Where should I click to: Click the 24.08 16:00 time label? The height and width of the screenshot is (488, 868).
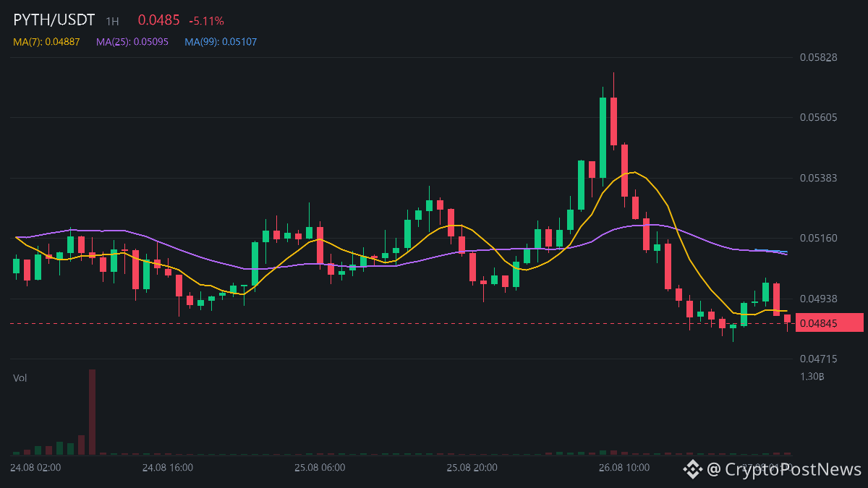(168, 468)
